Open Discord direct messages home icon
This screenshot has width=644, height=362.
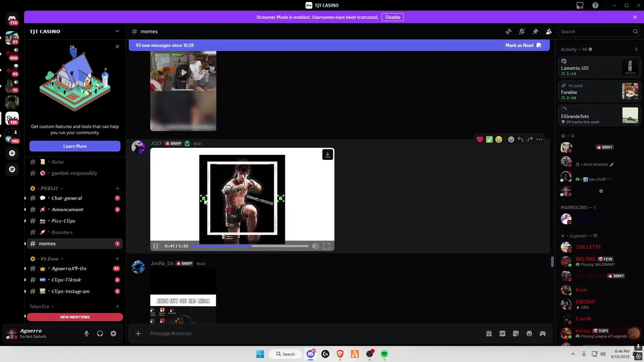point(12,19)
